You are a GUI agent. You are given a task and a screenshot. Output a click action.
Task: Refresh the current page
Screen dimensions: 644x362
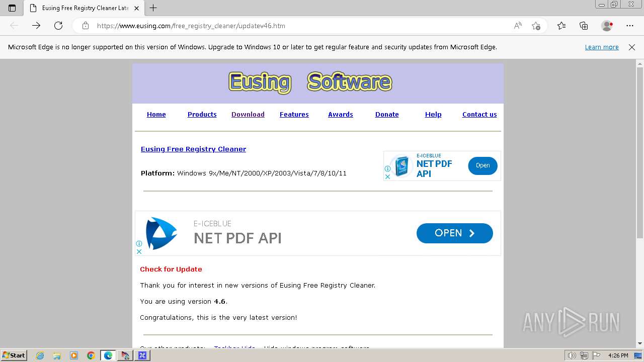pyautogui.click(x=58, y=26)
